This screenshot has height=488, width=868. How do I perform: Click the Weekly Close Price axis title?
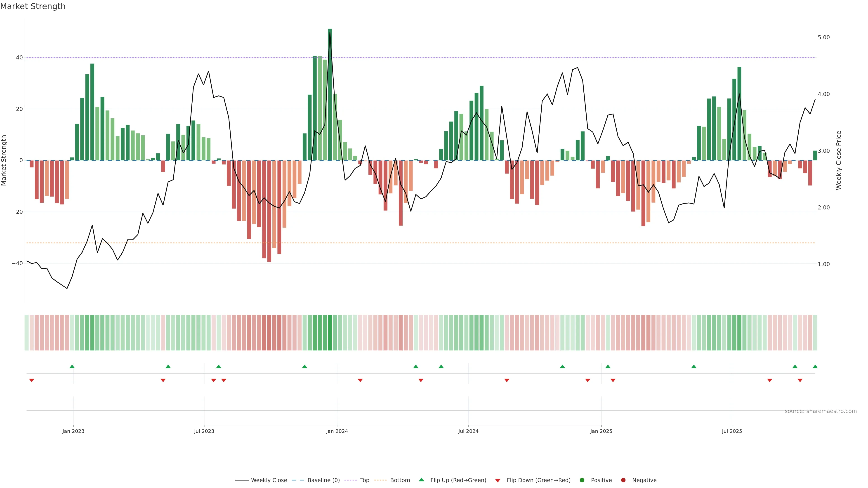pos(839,160)
